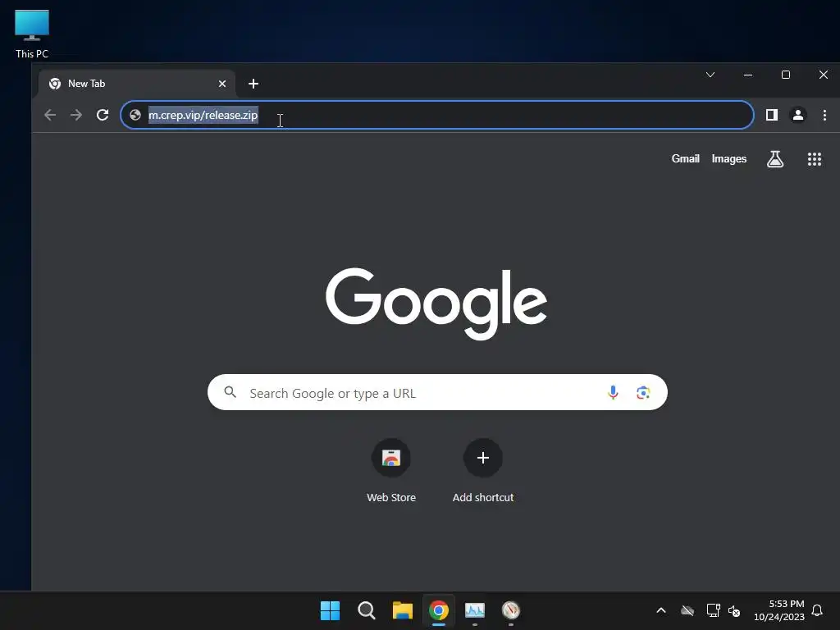This screenshot has width=840, height=630.
Task: Open notifications bell icon
Action: tap(817, 610)
